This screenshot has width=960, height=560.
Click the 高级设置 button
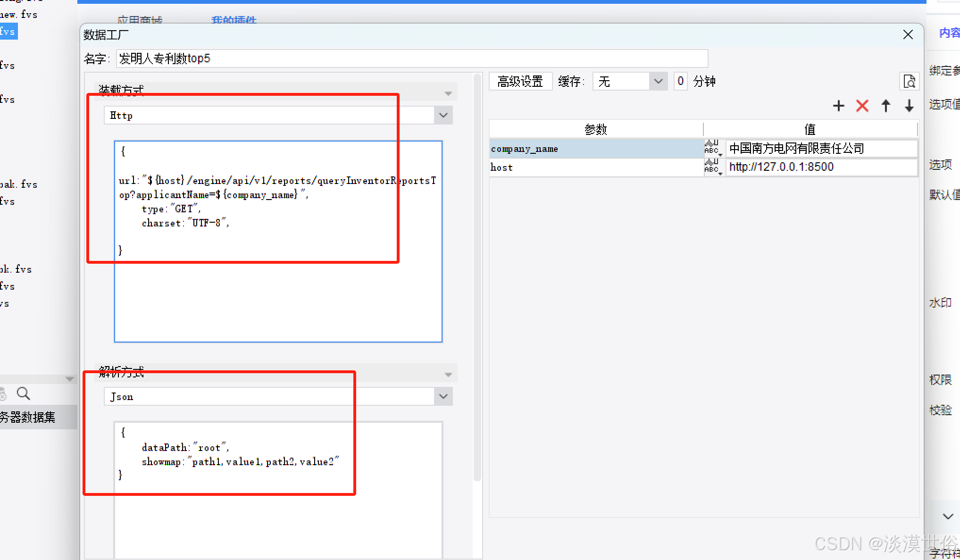click(520, 82)
